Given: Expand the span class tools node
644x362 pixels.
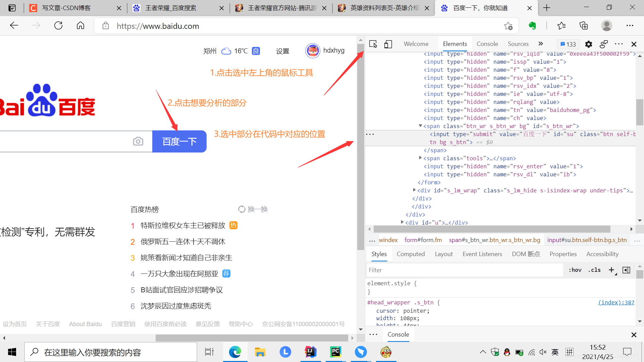Looking at the screenshot, I should (420, 158).
